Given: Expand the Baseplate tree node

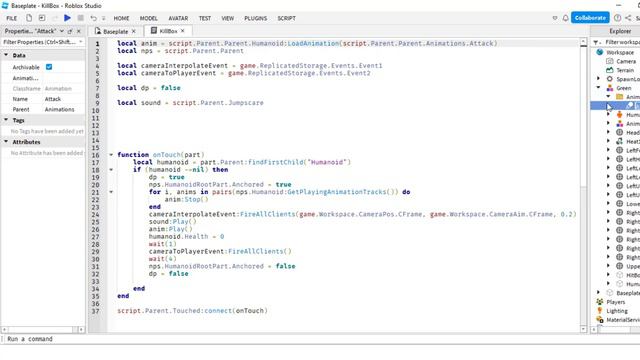Looking at the screenshot, I should 599,292.
